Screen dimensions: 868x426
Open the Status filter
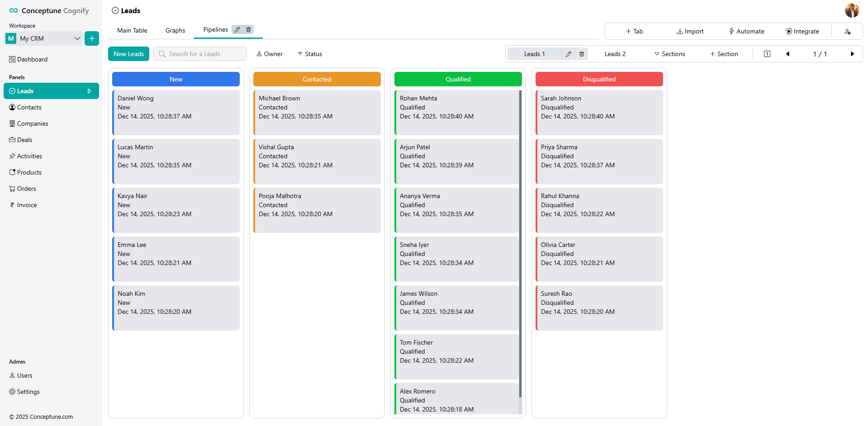point(310,54)
